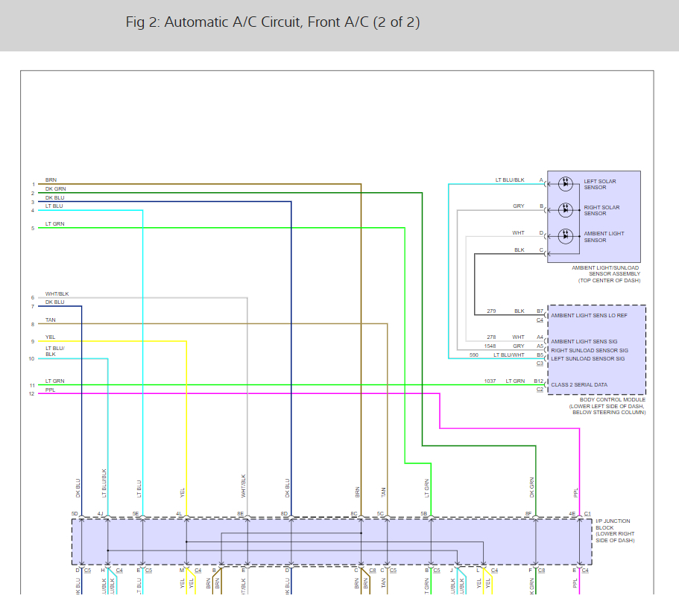This screenshot has width=679, height=616.
Task: Click pin label "B7"
Action: coord(540,311)
